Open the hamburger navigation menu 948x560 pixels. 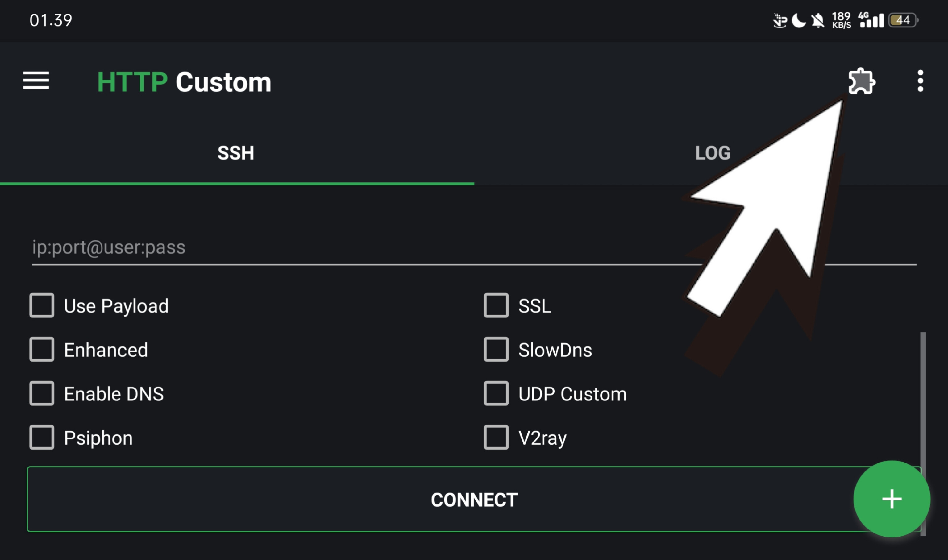pyautogui.click(x=36, y=81)
